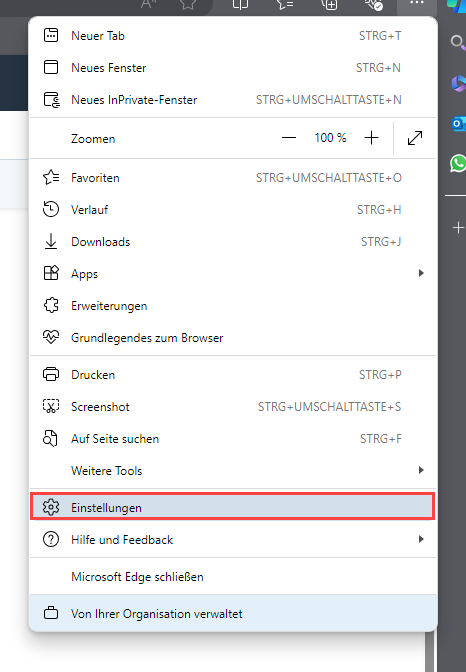Image resolution: width=466 pixels, height=672 pixels.
Task: Open the Outlook icon in the sidebar
Action: (458, 124)
